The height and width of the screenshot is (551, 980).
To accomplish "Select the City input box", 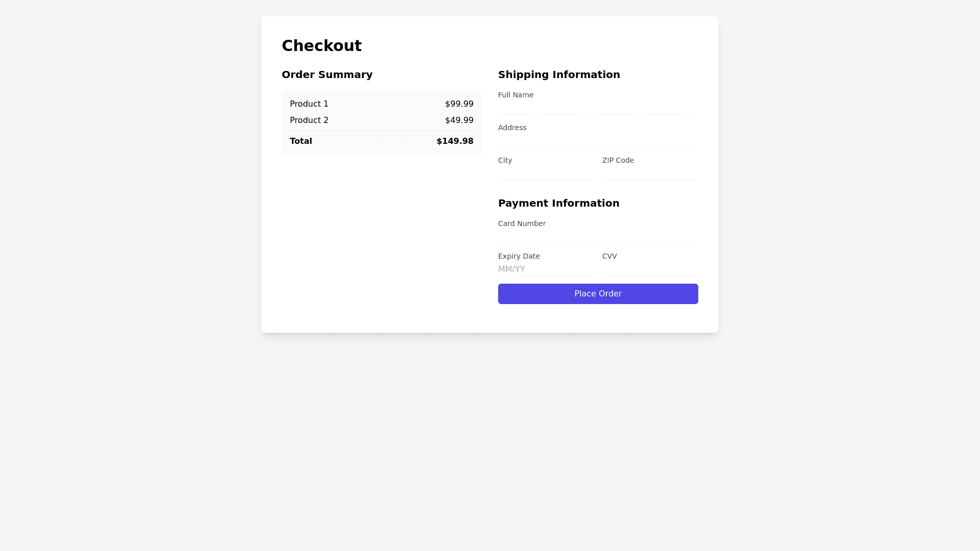I will (546, 173).
